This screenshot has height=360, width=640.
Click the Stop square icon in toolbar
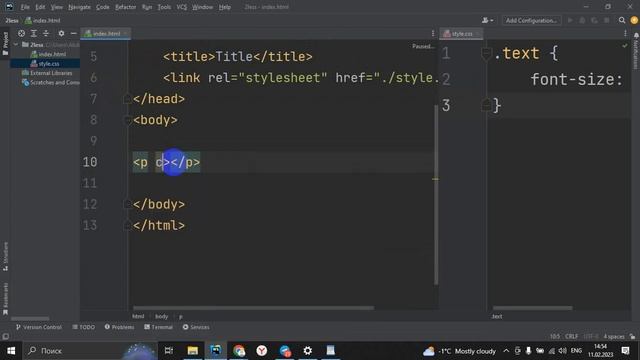pos(607,20)
